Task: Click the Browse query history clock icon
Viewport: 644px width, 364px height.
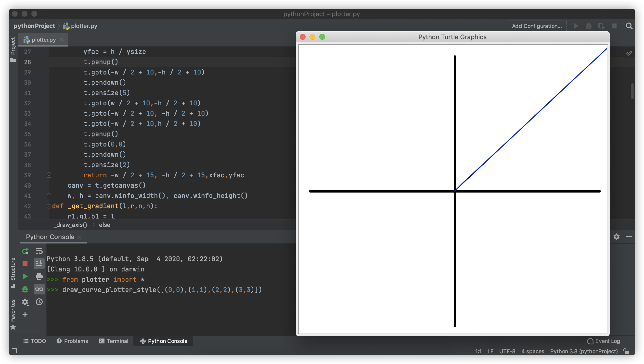Action: point(39,302)
